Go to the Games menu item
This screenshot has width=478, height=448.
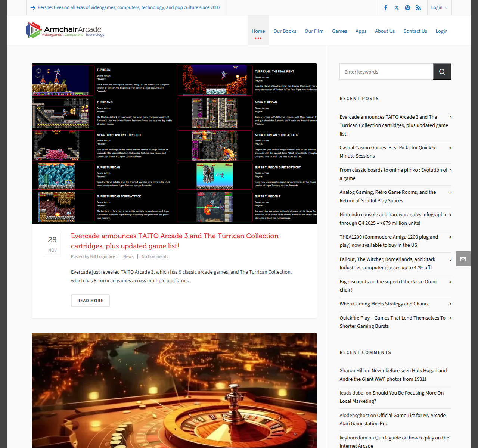pyautogui.click(x=339, y=31)
